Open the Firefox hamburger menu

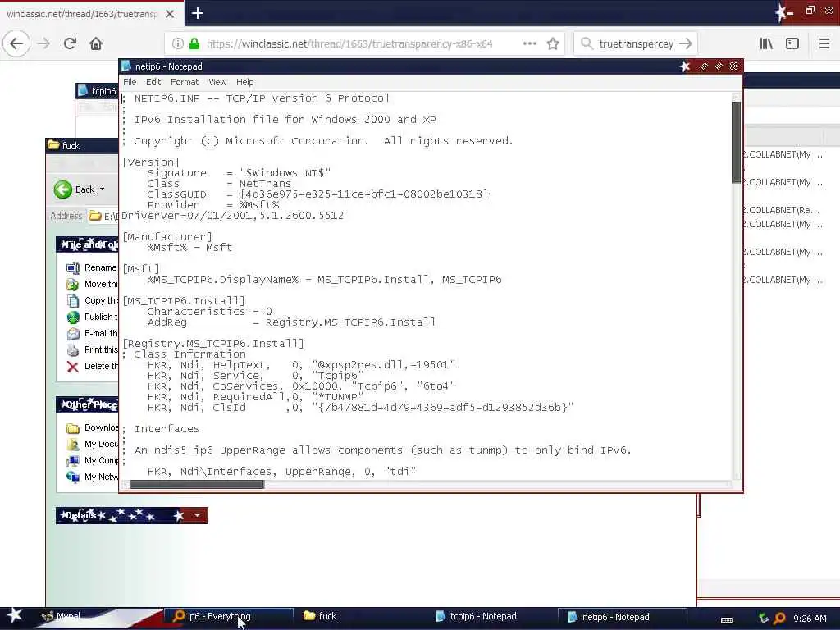pyautogui.click(x=824, y=44)
